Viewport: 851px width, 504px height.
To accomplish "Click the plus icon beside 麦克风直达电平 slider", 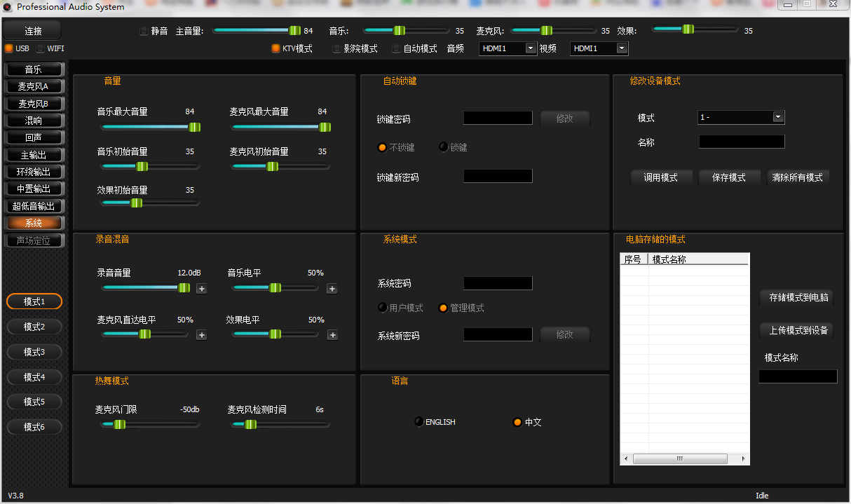I will pos(201,335).
